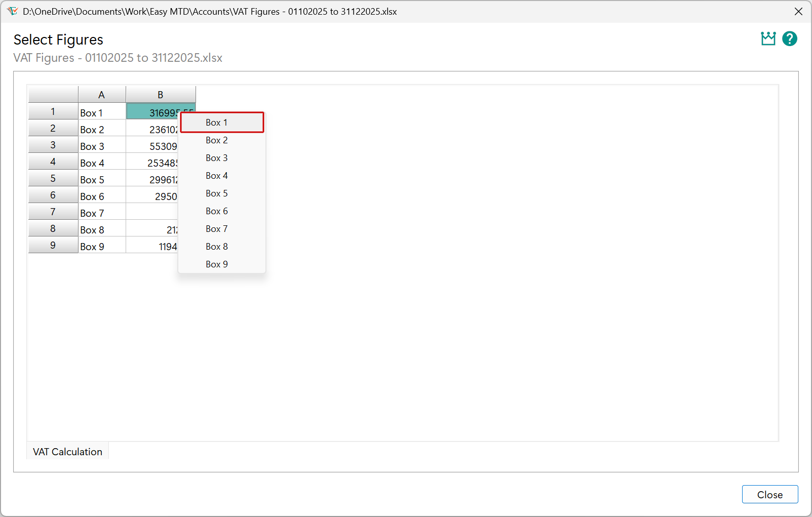Click the crown premium icon

pyautogui.click(x=768, y=39)
